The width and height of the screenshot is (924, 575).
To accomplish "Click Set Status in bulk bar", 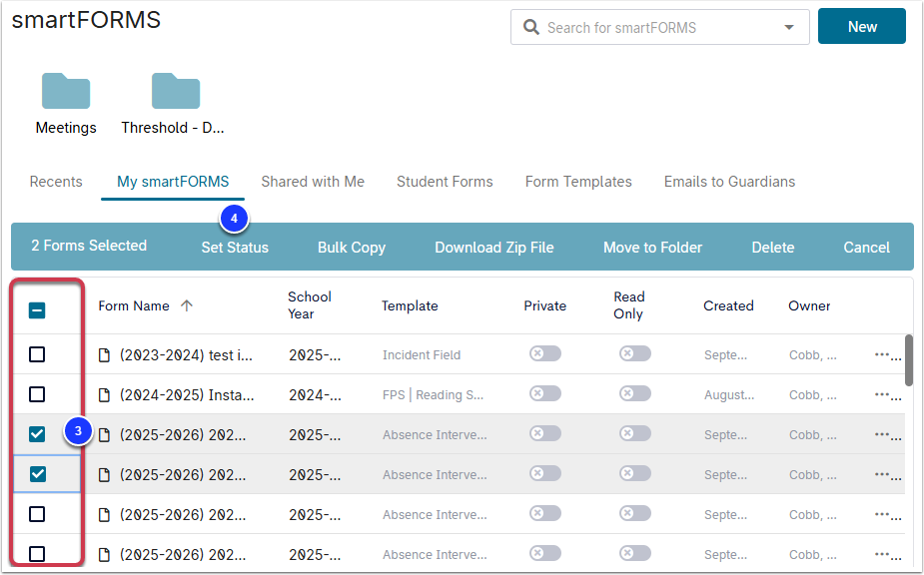I will tap(235, 248).
